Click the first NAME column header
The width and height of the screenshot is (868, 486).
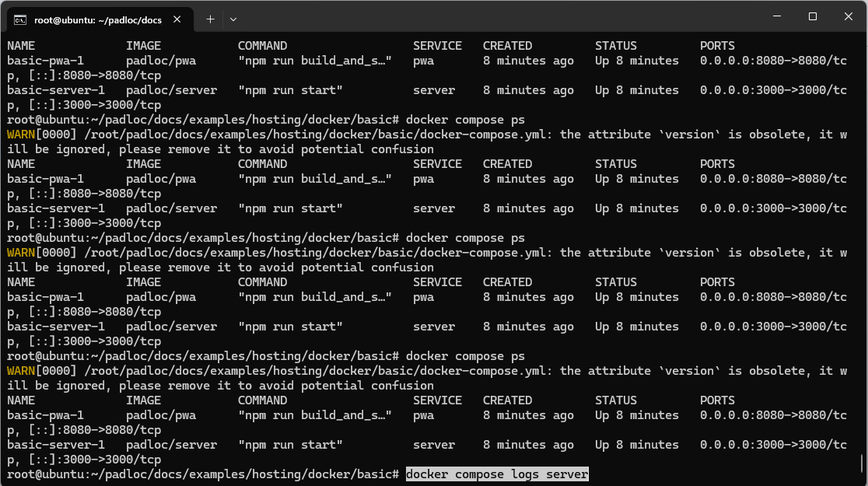click(21, 46)
